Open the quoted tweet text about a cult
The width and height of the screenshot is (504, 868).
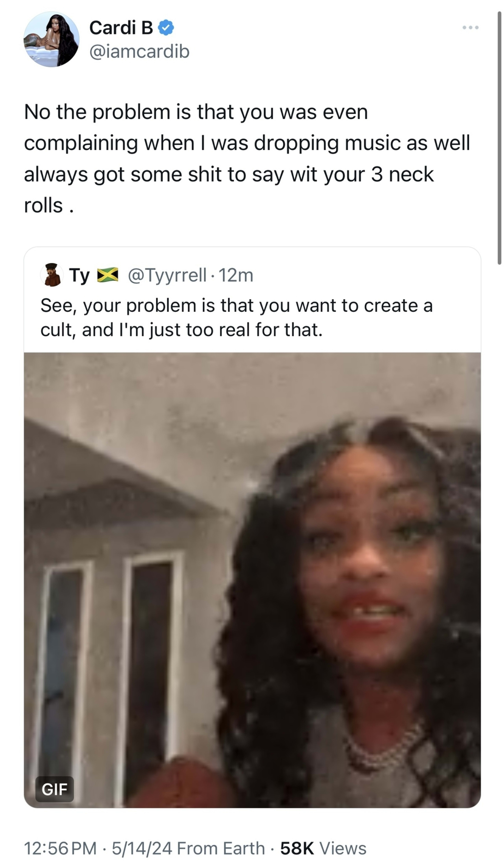(x=237, y=318)
